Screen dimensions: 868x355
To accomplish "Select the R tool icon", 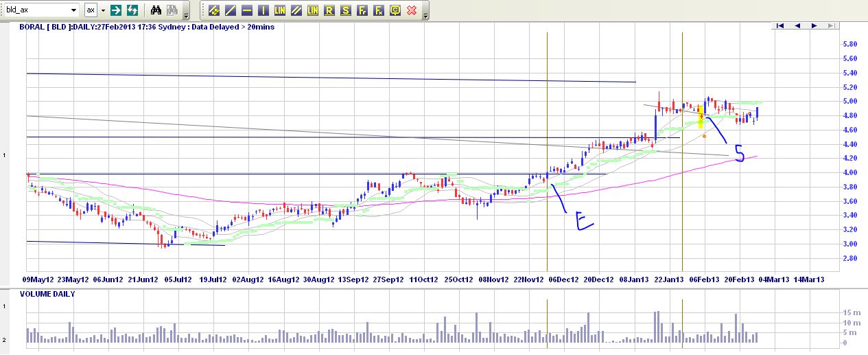I will 329,10.
